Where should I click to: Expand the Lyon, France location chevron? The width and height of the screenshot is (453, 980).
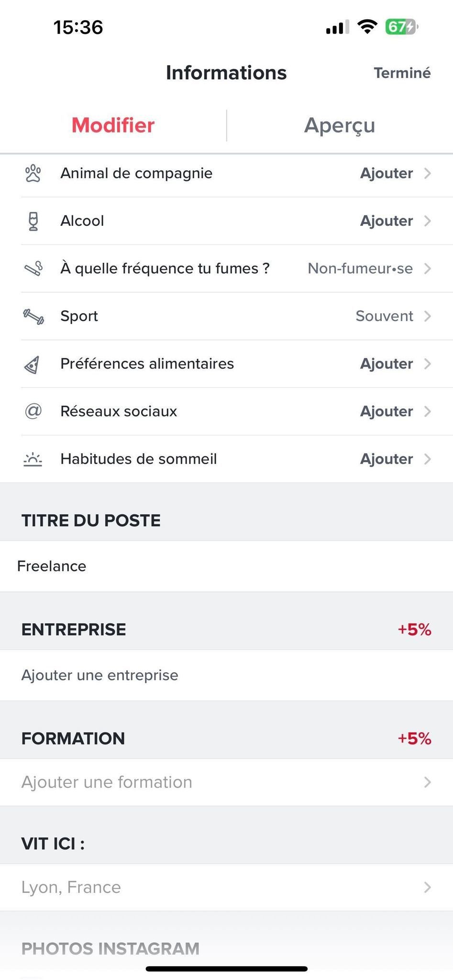point(428,888)
